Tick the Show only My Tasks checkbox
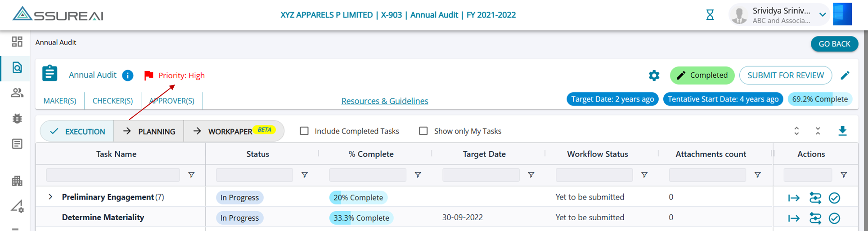The height and width of the screenshot is (231, 868). pyautogui.click(x=423, y=131)
